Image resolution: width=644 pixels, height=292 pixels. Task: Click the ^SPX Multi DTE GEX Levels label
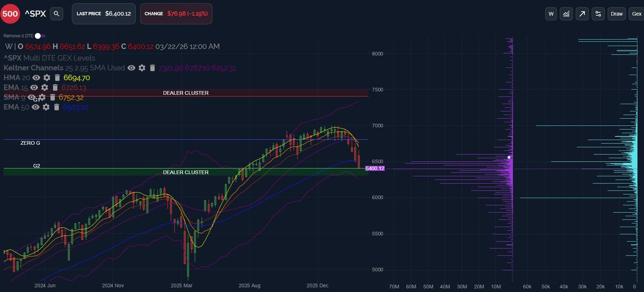49,58
